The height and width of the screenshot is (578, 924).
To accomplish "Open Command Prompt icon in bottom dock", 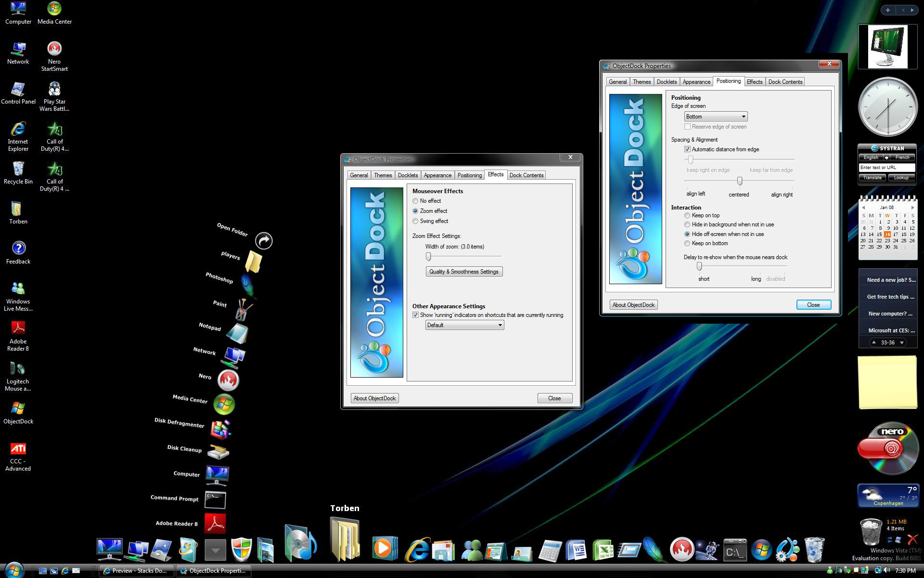I will pos(735,550).
